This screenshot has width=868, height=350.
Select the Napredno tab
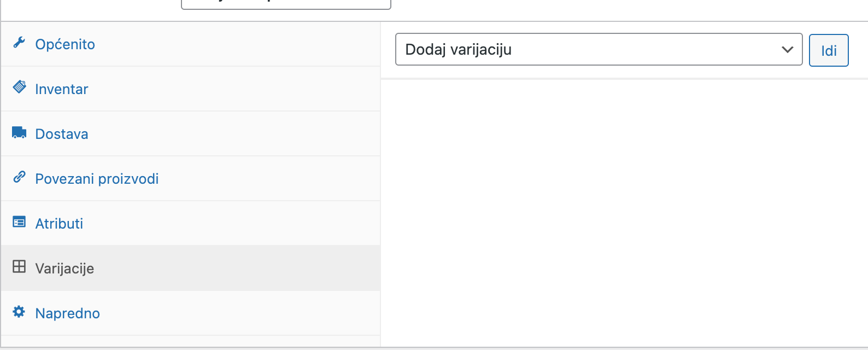pos(67,313)
